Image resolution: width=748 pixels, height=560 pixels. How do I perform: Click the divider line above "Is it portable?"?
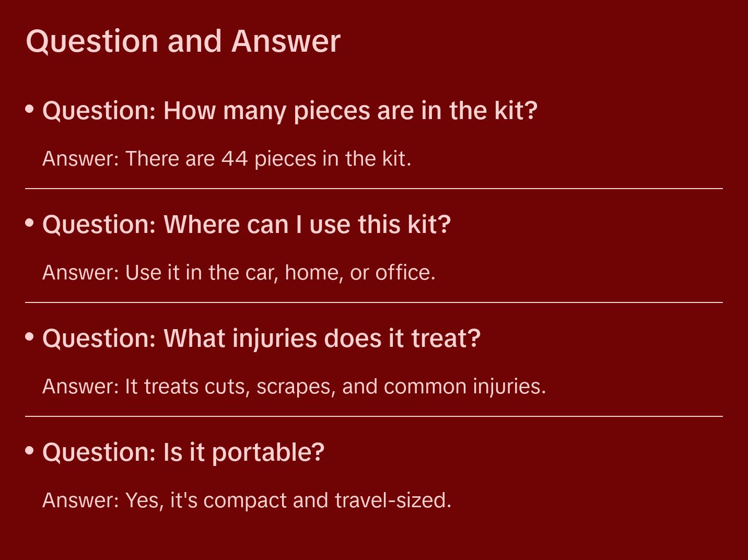click(x=374, y=416)
